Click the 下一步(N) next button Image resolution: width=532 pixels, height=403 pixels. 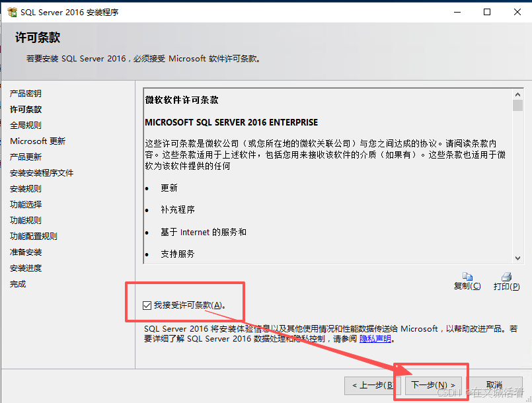coord(434,385)
